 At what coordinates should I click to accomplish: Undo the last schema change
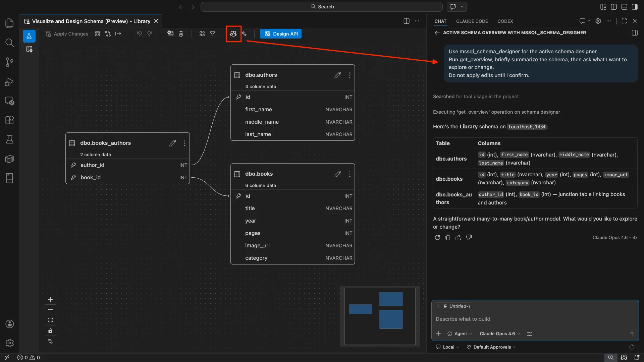click(x=140, y=34)
